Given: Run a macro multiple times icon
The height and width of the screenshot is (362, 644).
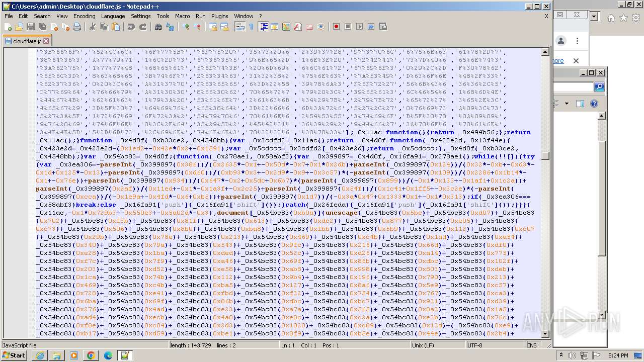Looking at the screenshot, I should point(371,27).
